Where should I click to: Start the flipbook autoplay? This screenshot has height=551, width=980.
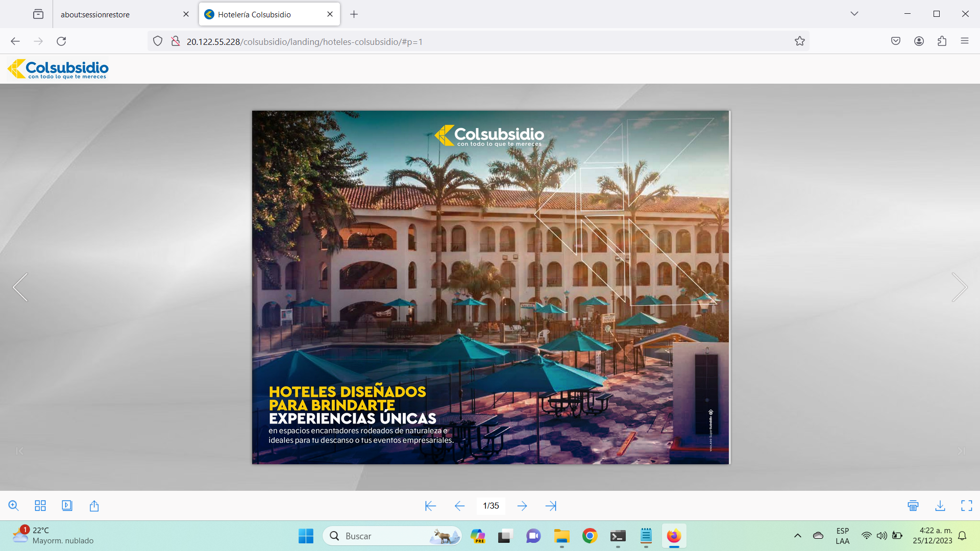(67, 506)
